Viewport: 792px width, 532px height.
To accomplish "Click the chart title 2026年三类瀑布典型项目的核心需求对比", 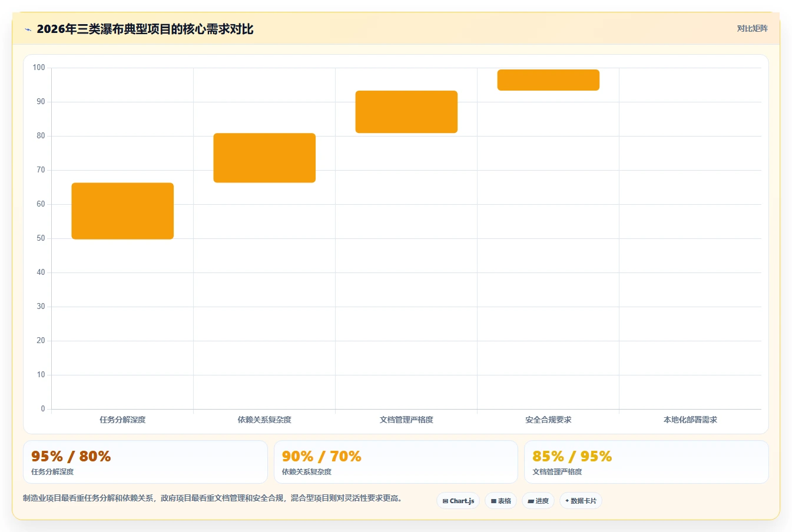I will point(145,29).
